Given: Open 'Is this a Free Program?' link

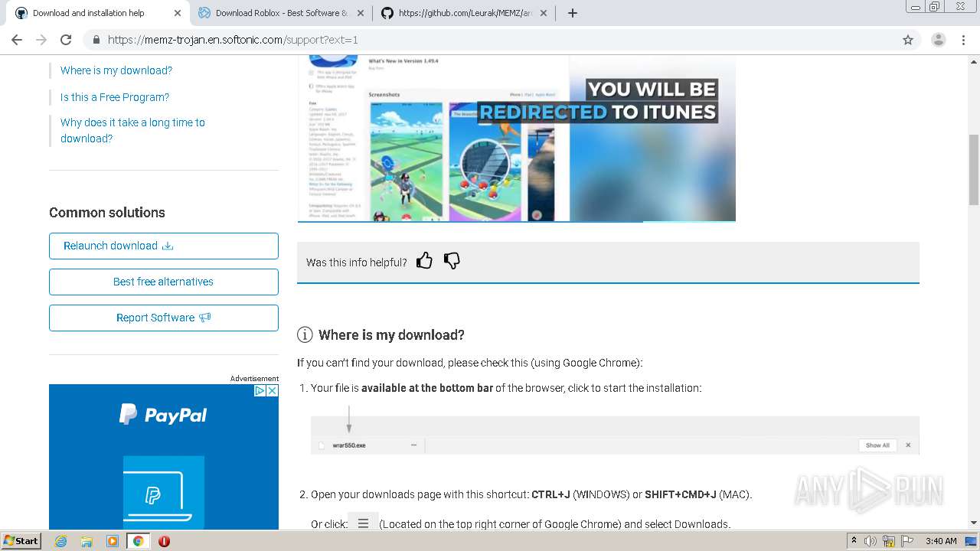Looking at the screenshot, I should 115,97.
